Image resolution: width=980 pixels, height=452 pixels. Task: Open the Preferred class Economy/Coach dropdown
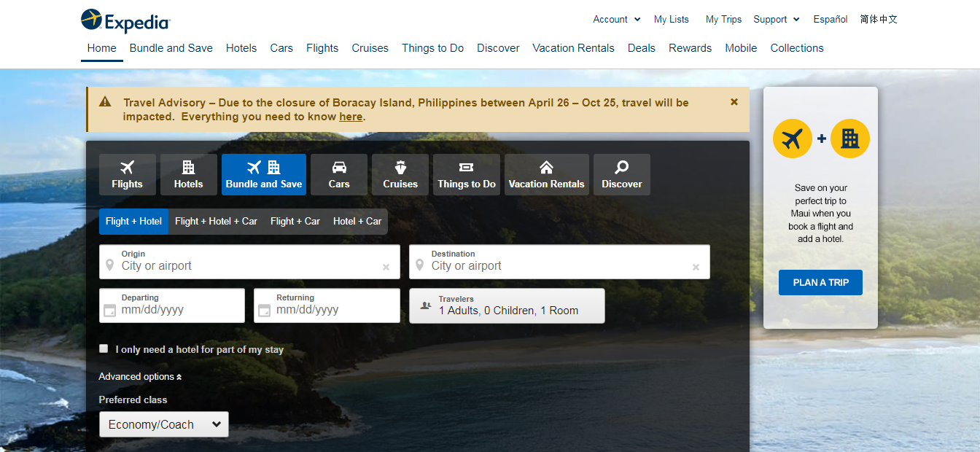point(164,424)
